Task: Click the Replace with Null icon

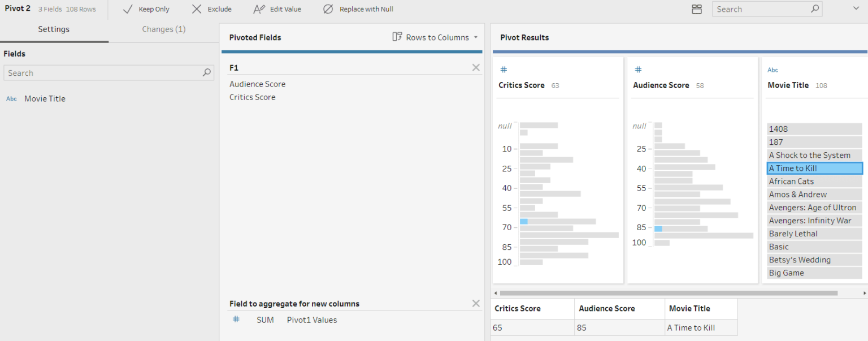Action: pos(328,8)
